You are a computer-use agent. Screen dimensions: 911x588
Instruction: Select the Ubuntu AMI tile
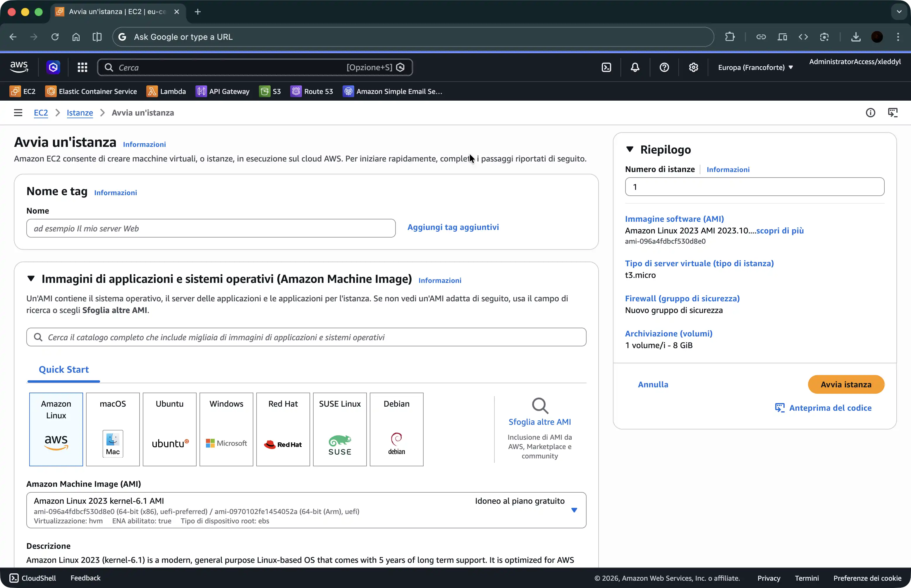169,429
